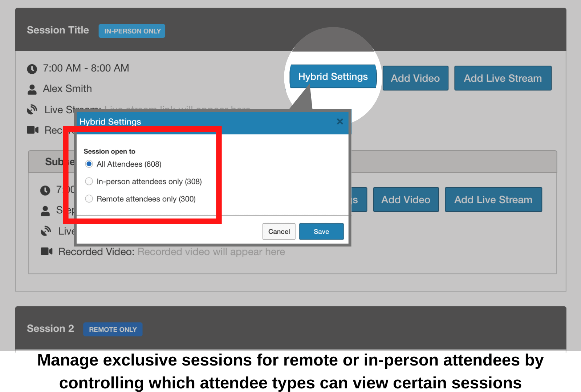Choose In-person attendees only option

pyautogui.click(x=89, y=181)
